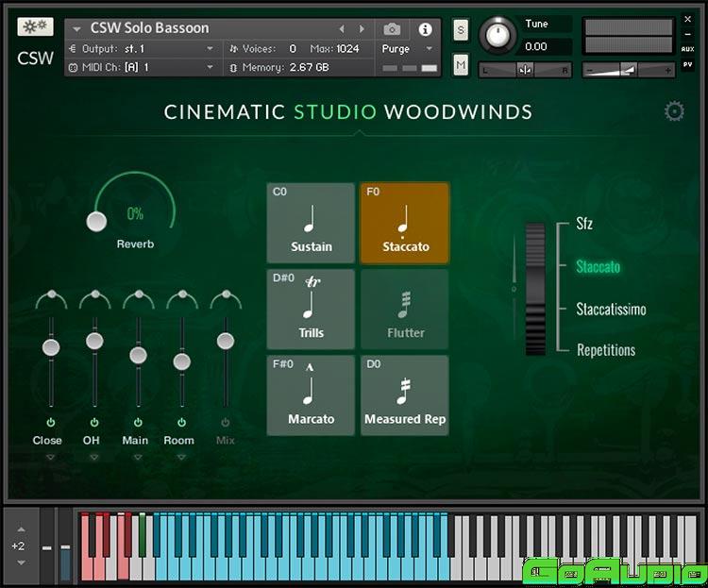
Task: Enable the Mix mic power button
Action: point(225,422)
